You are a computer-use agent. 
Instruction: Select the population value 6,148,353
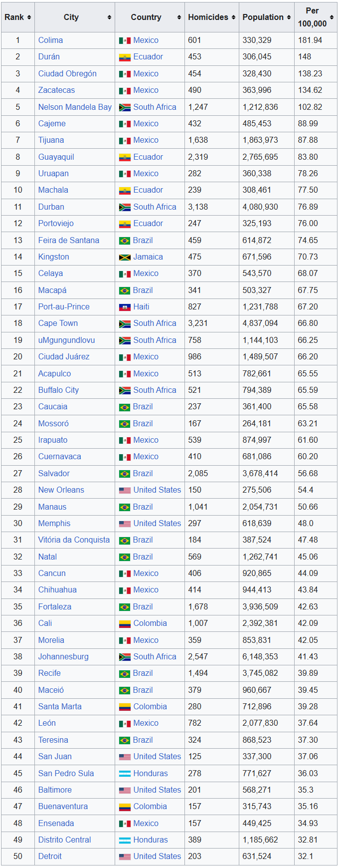[260, 657]
